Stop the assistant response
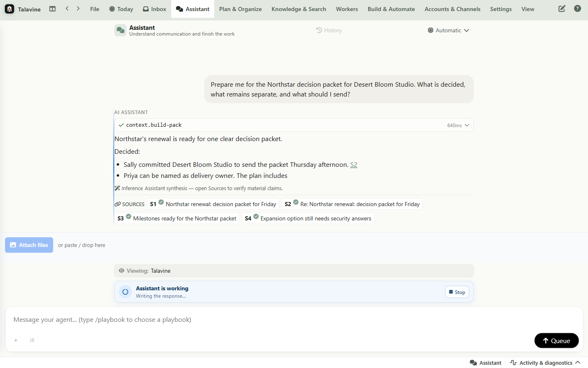 [457, 292]
